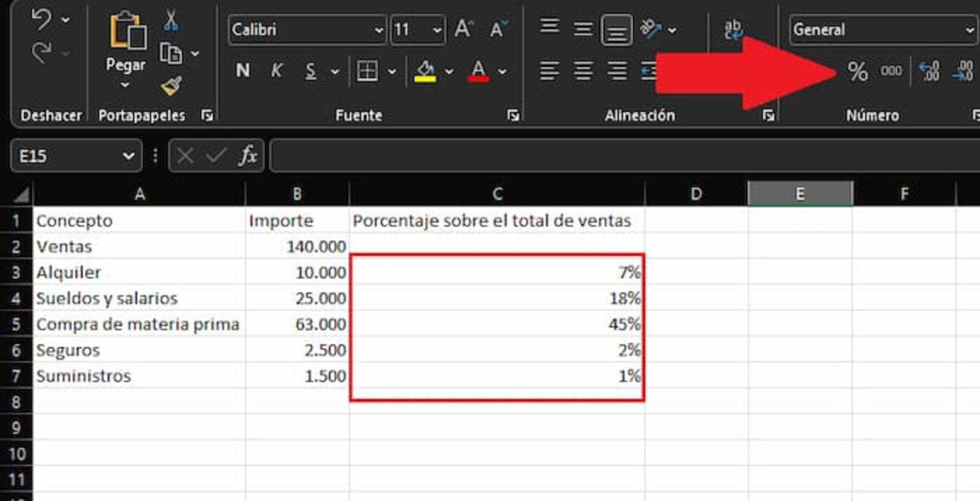The height and width of the screenshot is (501, 980).
Task: Select the 45% percentage cell
Action: [497, 324]
